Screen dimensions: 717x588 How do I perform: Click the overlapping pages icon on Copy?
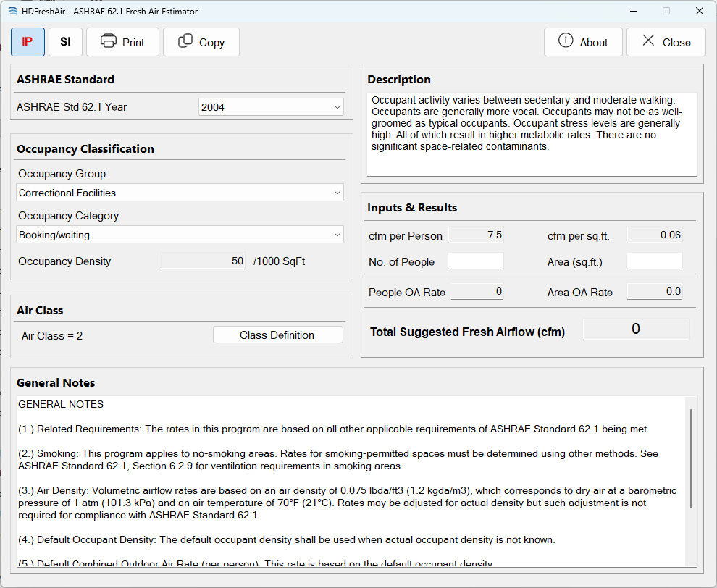pyautogui.click(x=185, y=41)
